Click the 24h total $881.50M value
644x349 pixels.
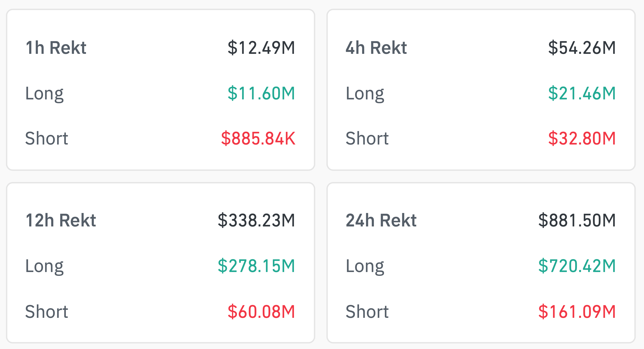[x=577, y=220]
